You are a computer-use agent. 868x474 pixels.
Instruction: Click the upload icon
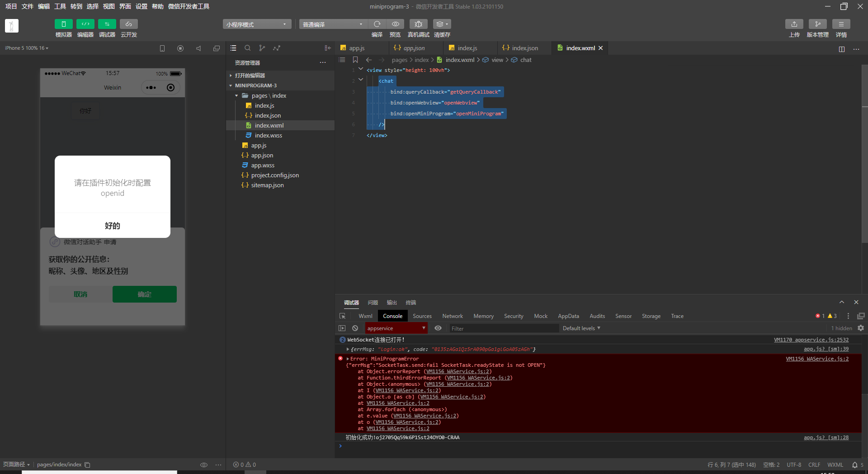[x=794, y=24]
